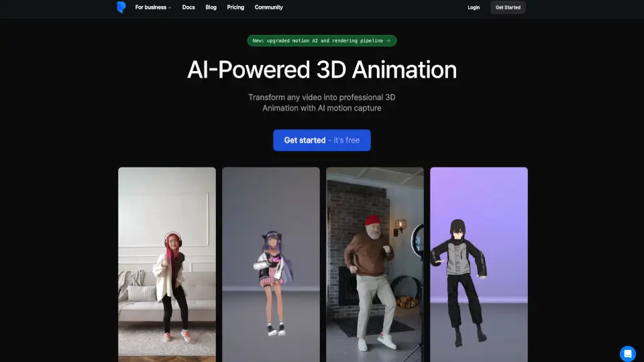Click the "Transform any video" subtitle text

click(x=321, y=103)
